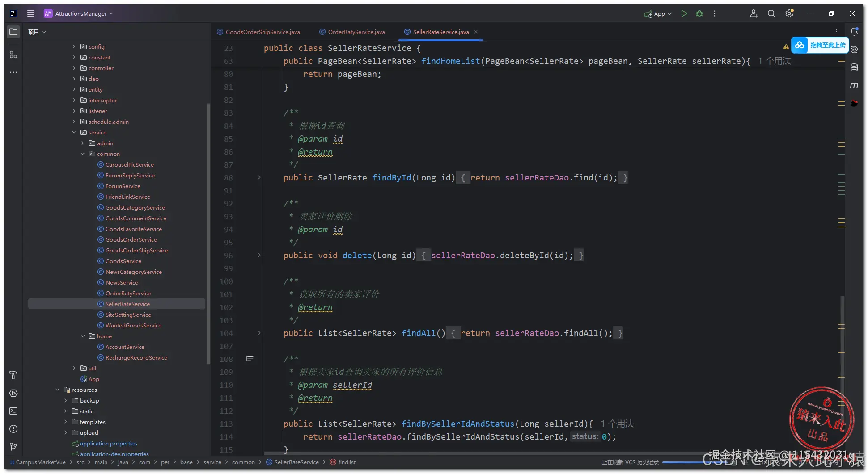This screenshot has width=868, height=474.
Task: Expand folded findAll method body
Action: coord(259,333)
